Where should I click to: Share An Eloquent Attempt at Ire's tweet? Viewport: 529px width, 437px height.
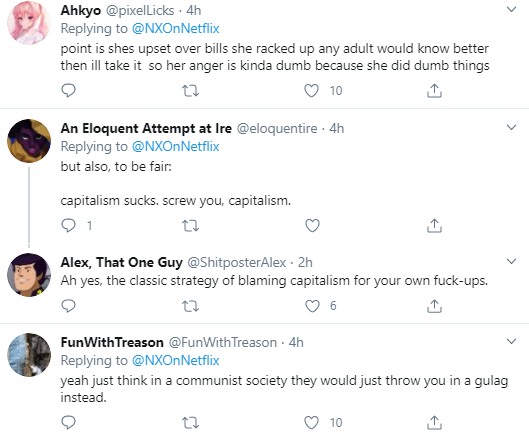(x=434, y=225)
